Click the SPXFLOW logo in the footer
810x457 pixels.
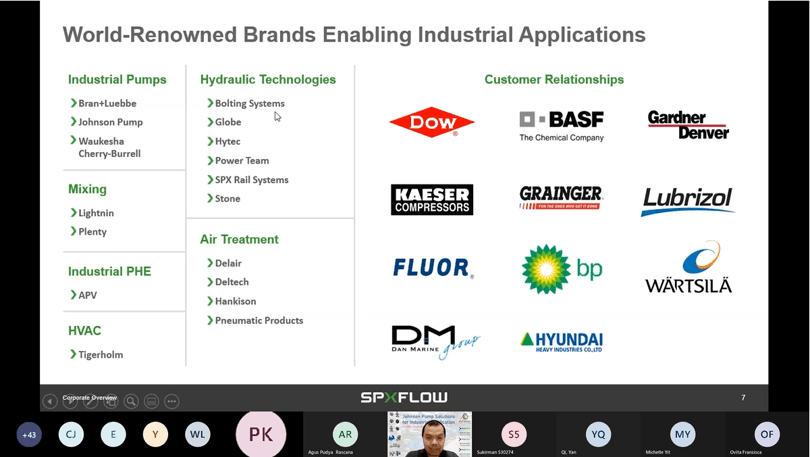[404, 397]
